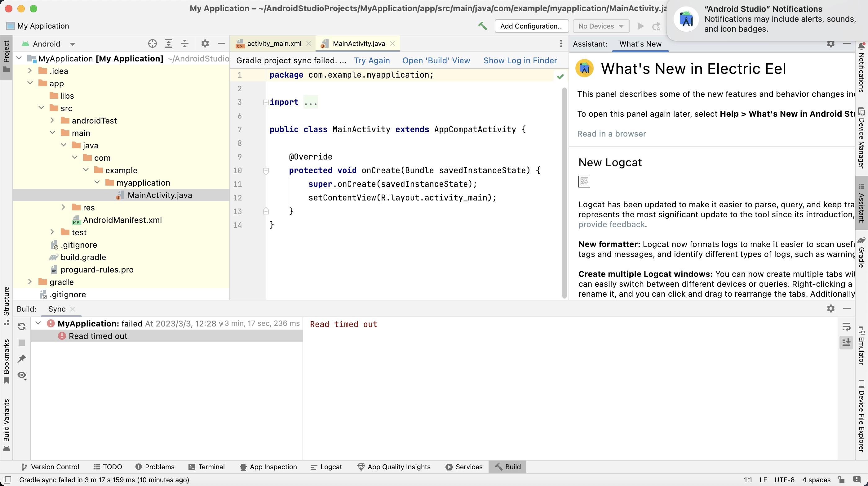Viewport: 868px width, 486px height.
Task: Click the sync refresh icon in Build panel
Action: [22, 326]
